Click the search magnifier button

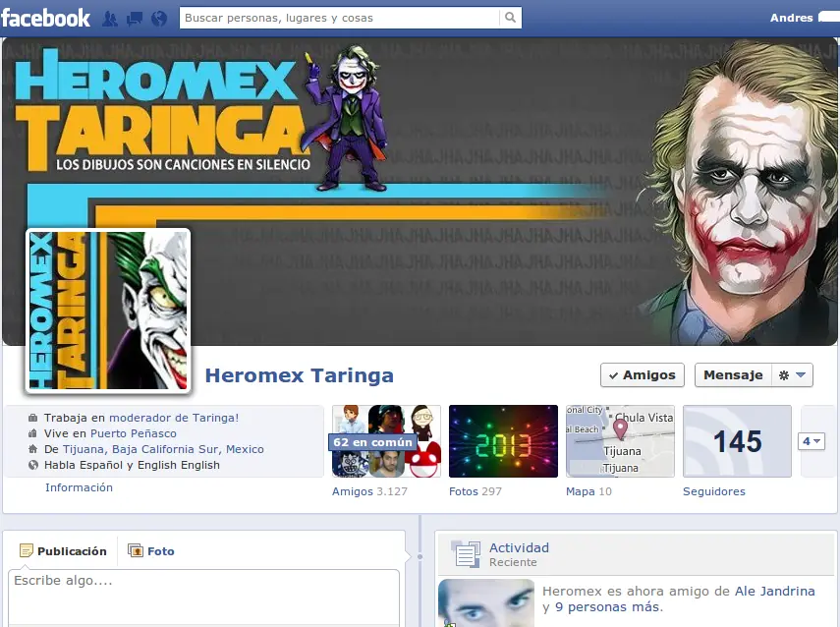tap(511, 18)
